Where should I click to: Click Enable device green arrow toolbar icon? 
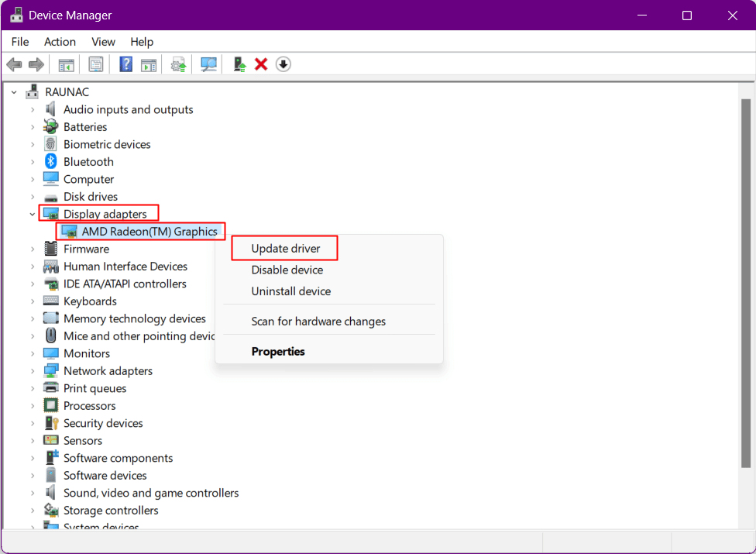click(239, 64)
